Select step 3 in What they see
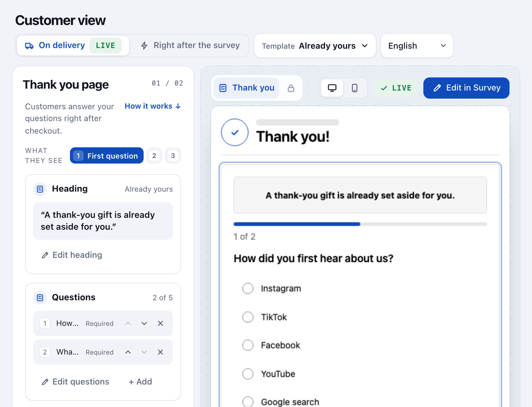Screen dimensions: 532x407 tap(173, 155)
